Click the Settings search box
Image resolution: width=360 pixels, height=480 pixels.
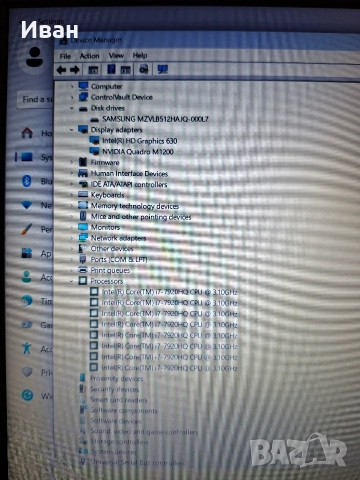pyautogui.click(x=35, y=99)
